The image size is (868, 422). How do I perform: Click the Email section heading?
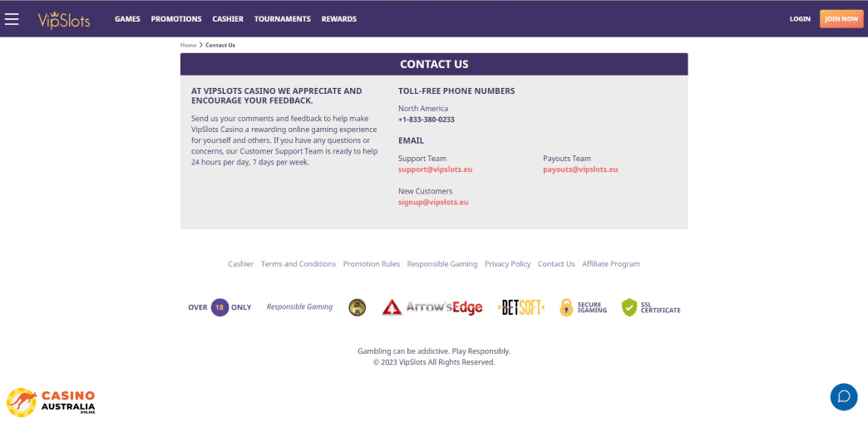(412, 140)
